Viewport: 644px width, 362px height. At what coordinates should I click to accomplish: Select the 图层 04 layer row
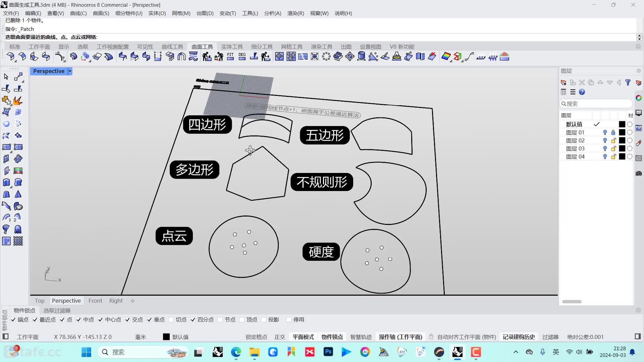click(x=596, y=157)
